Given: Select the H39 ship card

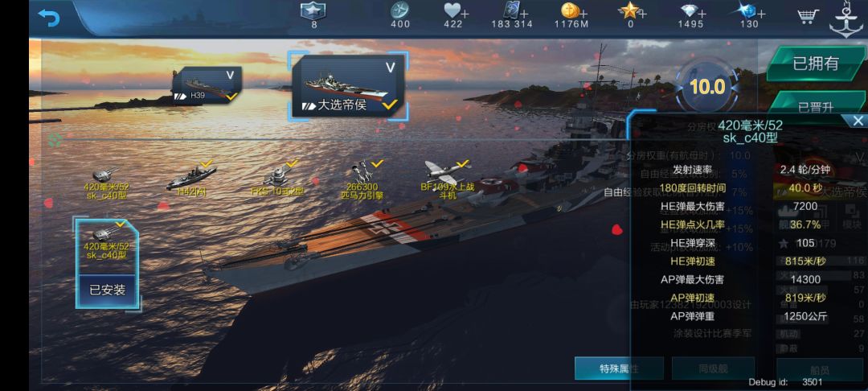Looking at the screenshot, I should pyautogui.click(x=207, y=85).
